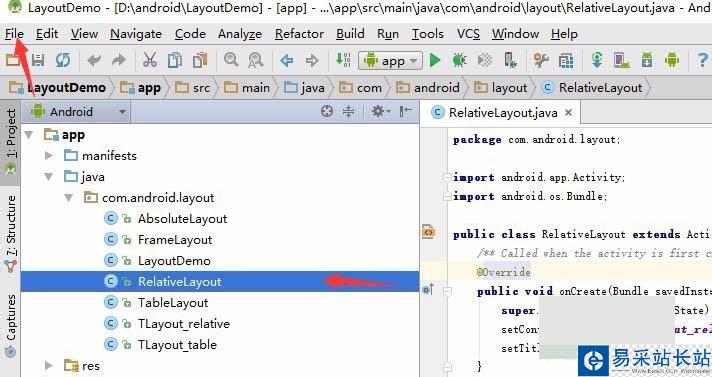Click the android breadcrumb
Screen dimensions: 712x377
428,88
